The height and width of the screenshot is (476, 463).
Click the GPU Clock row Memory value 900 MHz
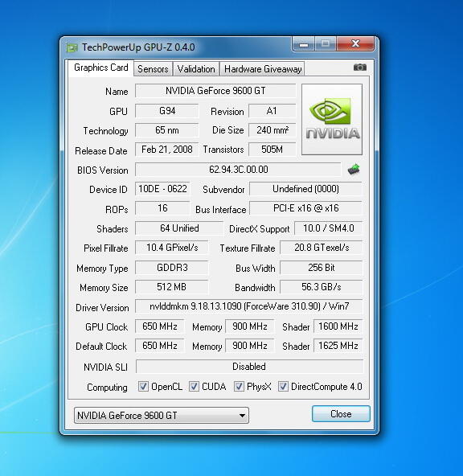pos(250,326)
